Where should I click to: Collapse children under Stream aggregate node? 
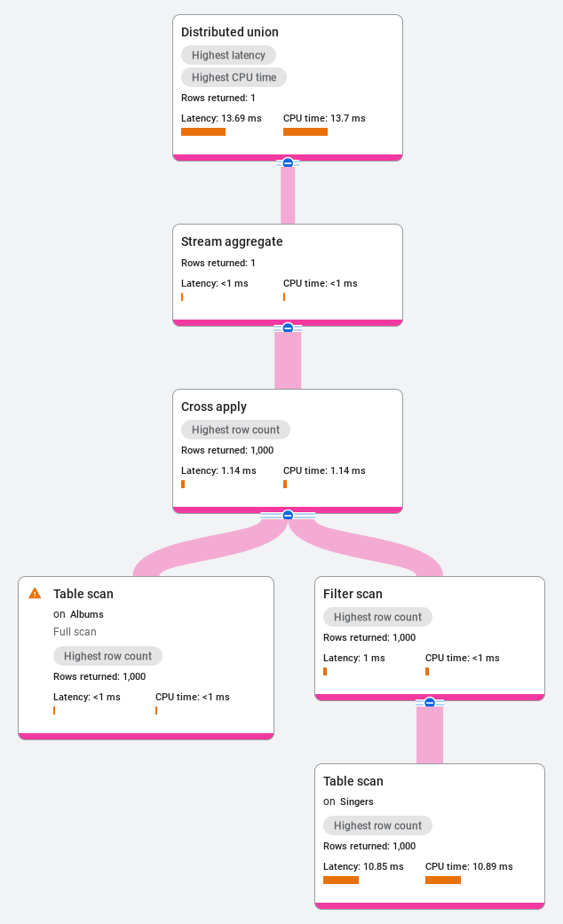(x=288, y=328)
